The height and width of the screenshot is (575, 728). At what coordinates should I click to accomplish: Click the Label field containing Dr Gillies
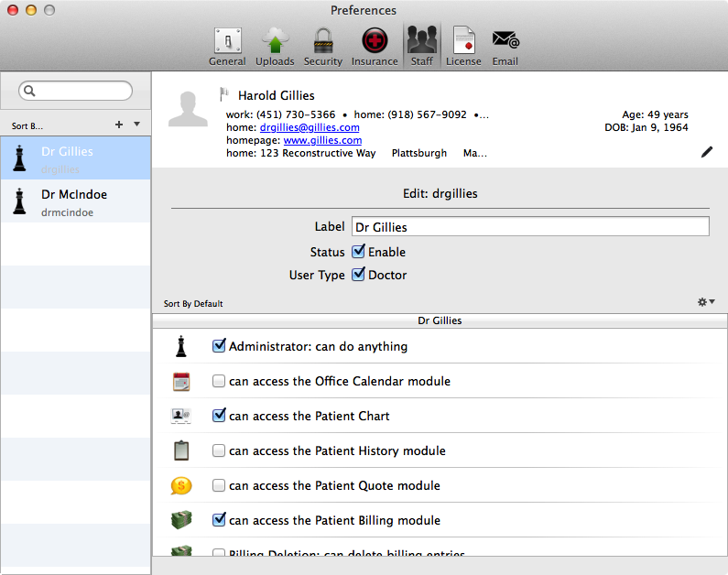pyautogui.click(x=530, y=226)
